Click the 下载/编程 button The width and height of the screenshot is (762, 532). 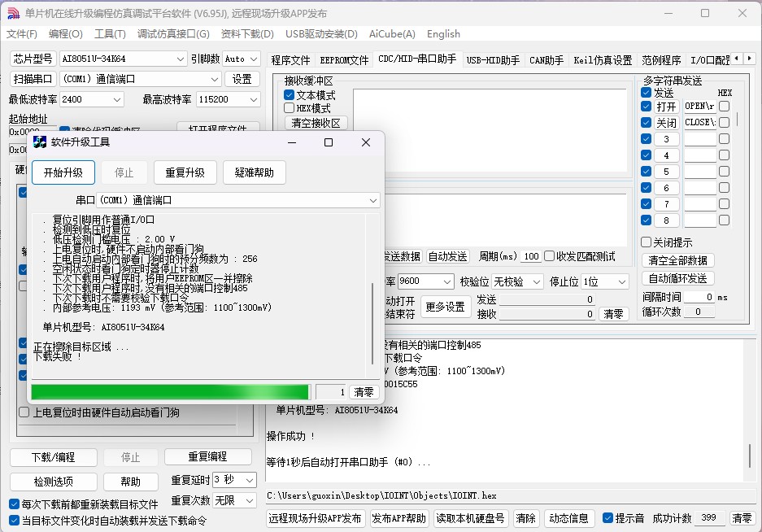click(x=53, y=457)
